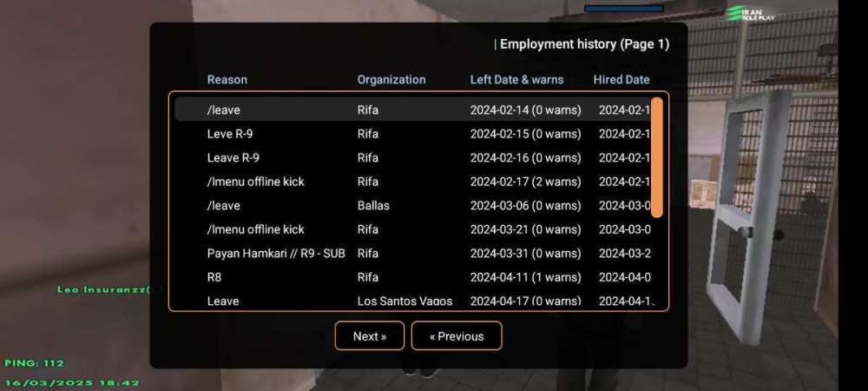Image resolution: width=868 pixels, height=391 pixels.
Task: Click the 2024-03-06 (0 warns) date cell
Action: pos(525,205)
